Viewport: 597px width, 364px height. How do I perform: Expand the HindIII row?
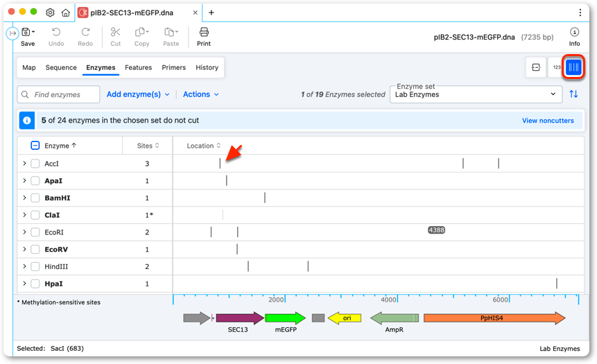click(24, 266)
